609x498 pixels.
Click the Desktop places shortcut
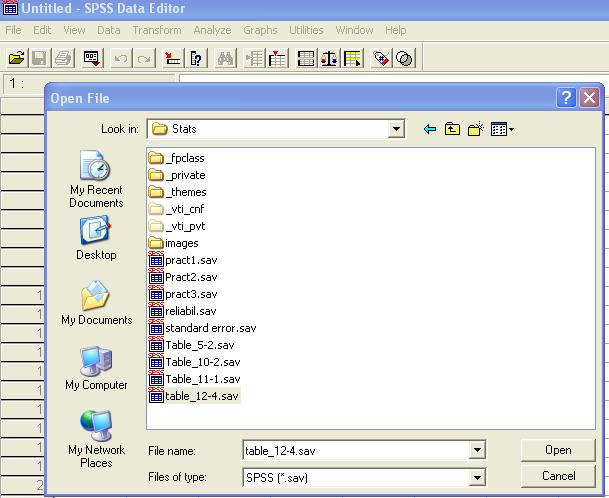(x=96, y=238)
